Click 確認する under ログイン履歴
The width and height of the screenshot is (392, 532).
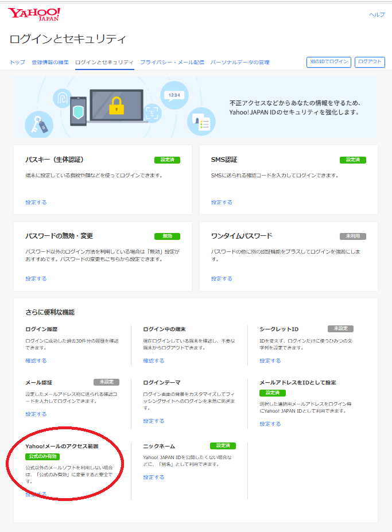coord(36,360)
